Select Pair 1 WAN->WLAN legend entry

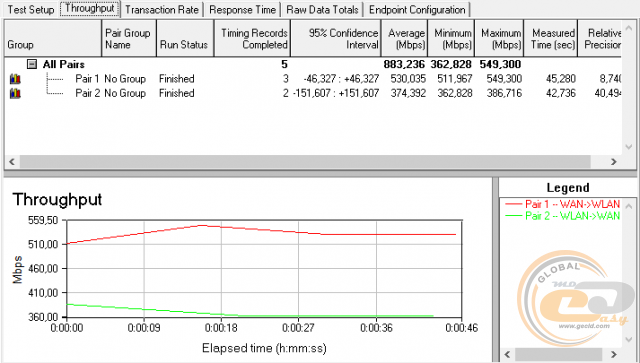point(562,204)
